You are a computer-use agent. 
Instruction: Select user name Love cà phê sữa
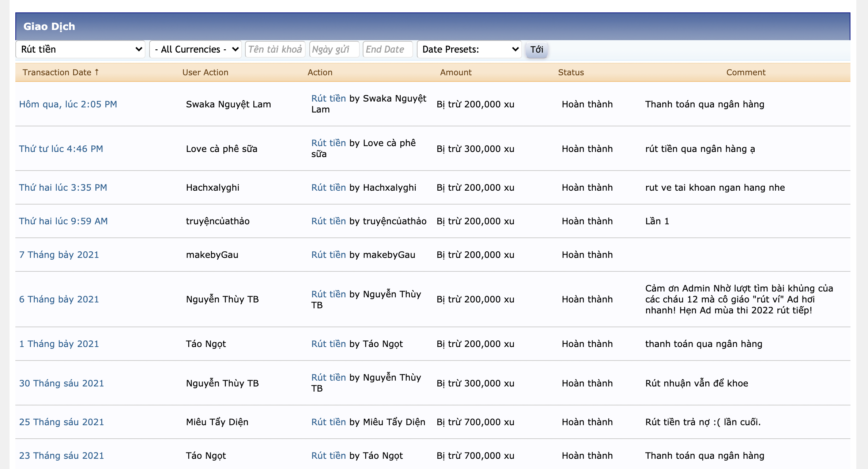tap(222, 149)
